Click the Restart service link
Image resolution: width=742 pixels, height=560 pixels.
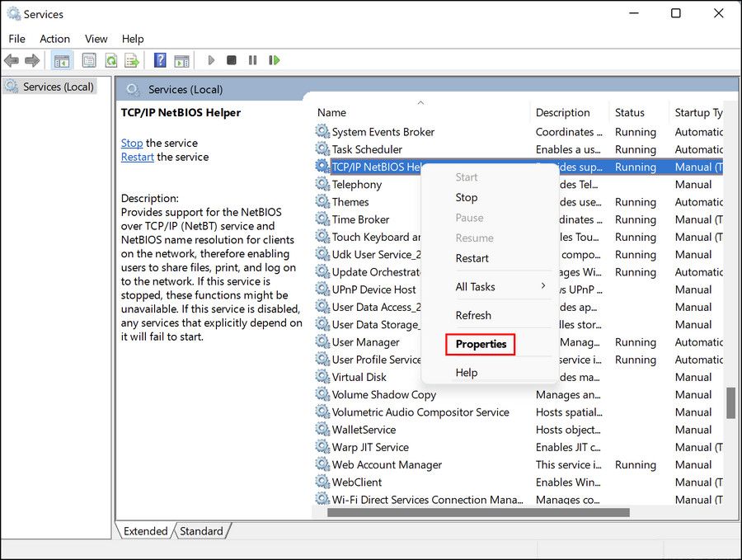[x=137, y=157]
